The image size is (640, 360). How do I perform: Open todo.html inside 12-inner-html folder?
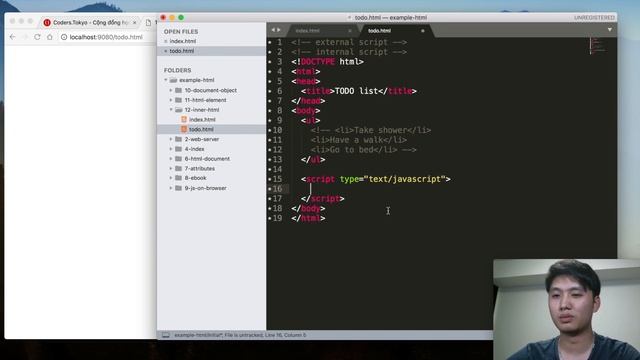[201, 129]
